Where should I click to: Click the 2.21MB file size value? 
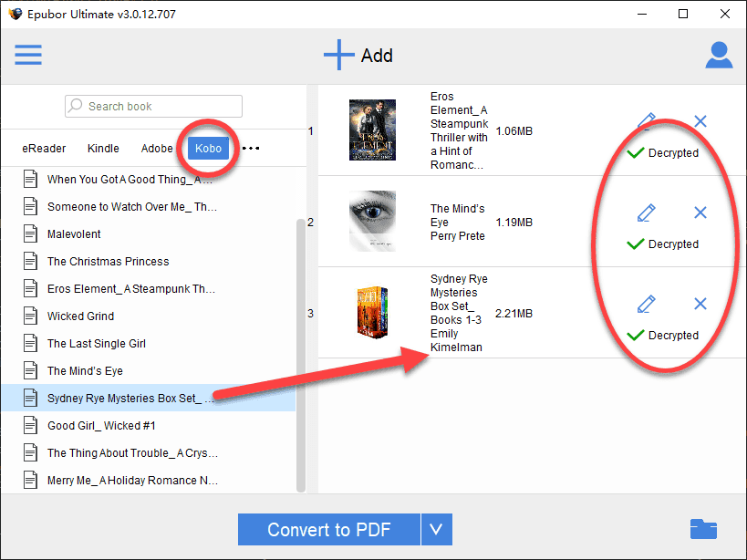[x=514, y=314]
